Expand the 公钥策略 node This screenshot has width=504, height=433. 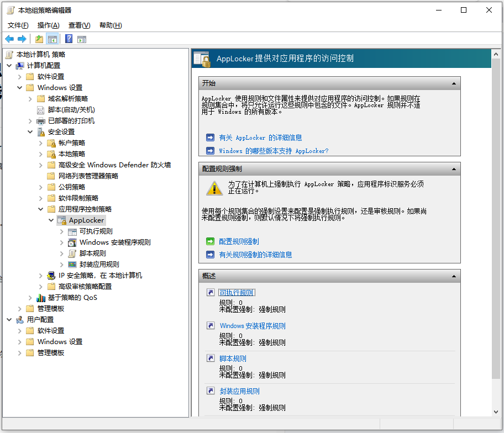tap(40, 187)
